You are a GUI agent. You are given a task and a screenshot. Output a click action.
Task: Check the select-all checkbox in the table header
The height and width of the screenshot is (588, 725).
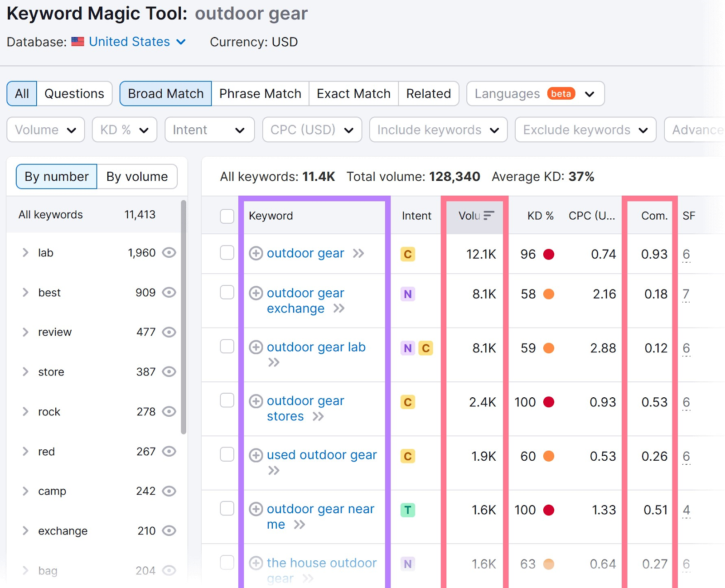(227, 216)
